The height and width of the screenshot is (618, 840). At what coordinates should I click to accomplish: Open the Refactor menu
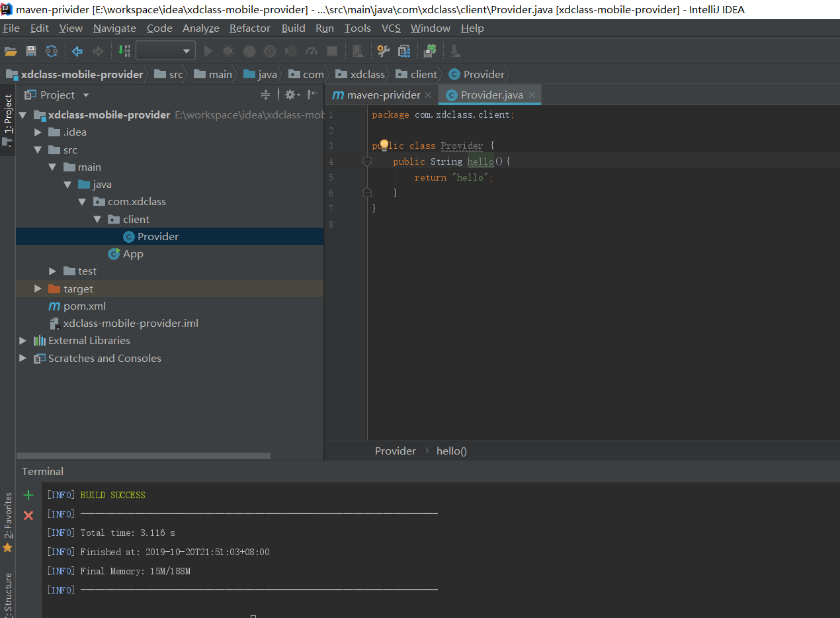click(x=249, y=28)
